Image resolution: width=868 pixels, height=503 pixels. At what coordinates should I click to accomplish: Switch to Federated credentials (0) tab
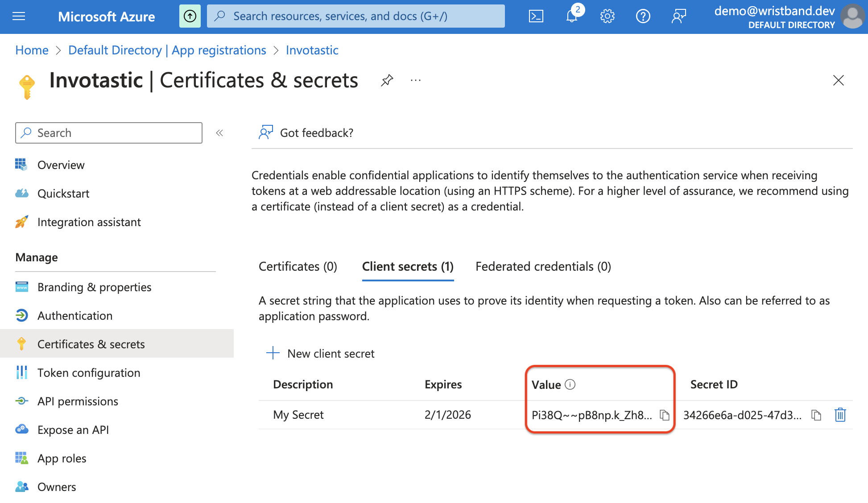tap(543, 267)
